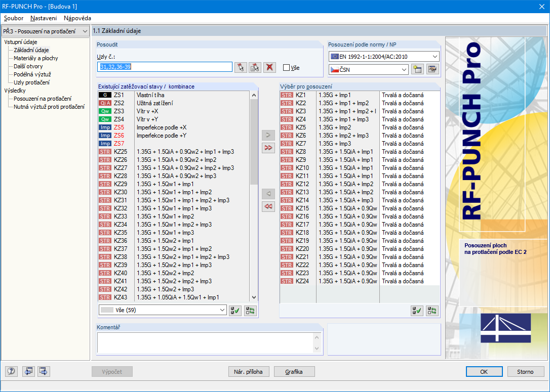The width and height of the screenshot is (550, 392).
Task: Select KZ14 row in the design selection
Action: (360, 200)
